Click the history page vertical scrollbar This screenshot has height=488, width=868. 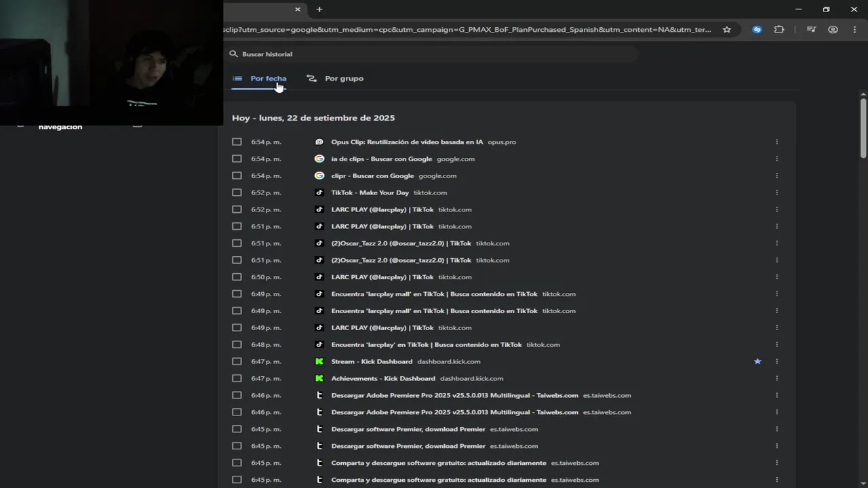tap(863, 129)
